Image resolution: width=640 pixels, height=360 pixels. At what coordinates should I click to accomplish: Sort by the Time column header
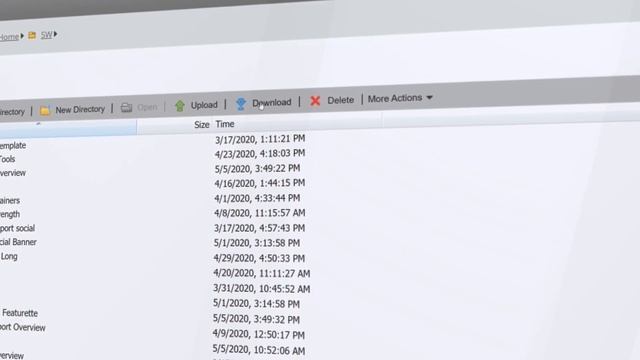pos(225,124)
